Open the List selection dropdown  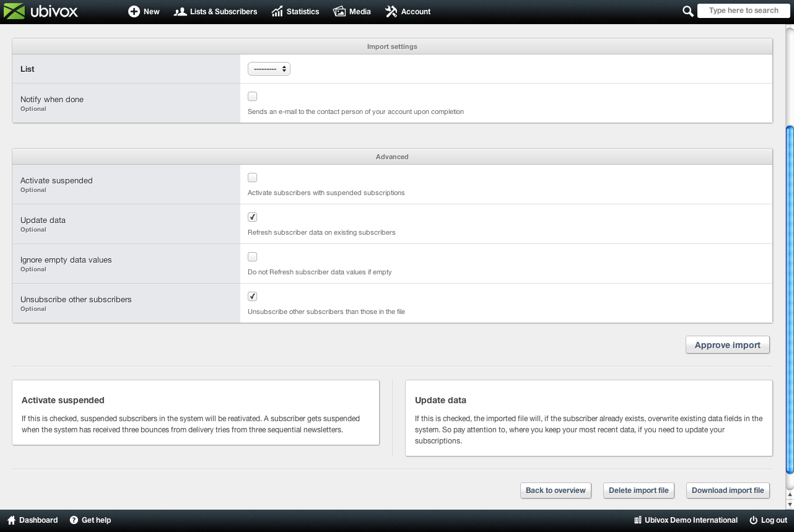[269, 69]
